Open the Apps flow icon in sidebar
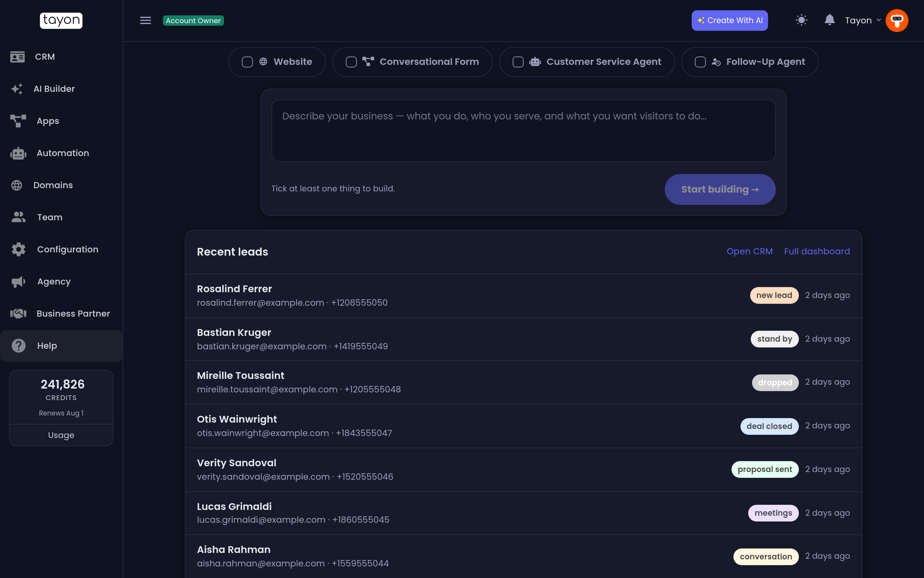The image size is (924, 578). click(x=18, y=121)
